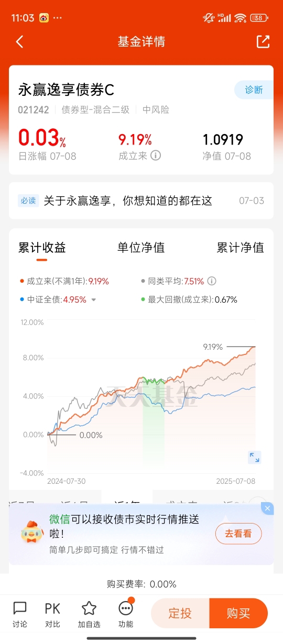Tap info icon next to 成立来
This screenshot has height=644, width=283.
156,156
